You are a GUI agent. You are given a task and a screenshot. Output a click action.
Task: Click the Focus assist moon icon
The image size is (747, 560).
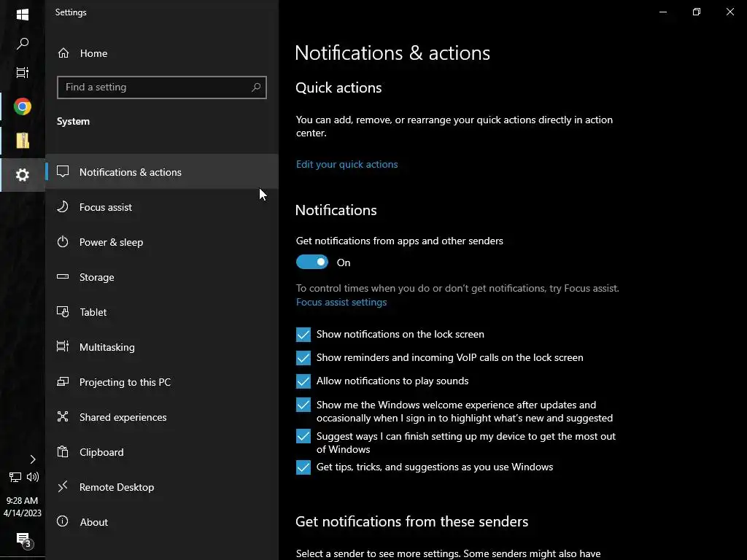click(63, 207)
